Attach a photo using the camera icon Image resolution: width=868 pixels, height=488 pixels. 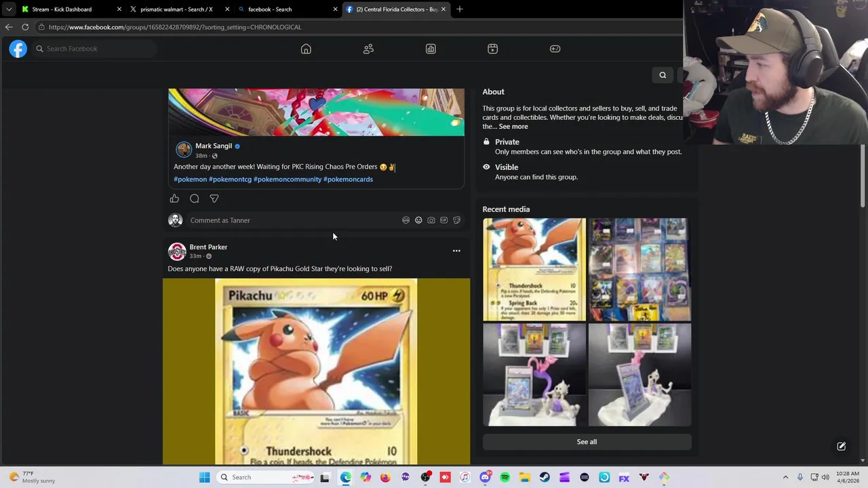tap(431, 220)
